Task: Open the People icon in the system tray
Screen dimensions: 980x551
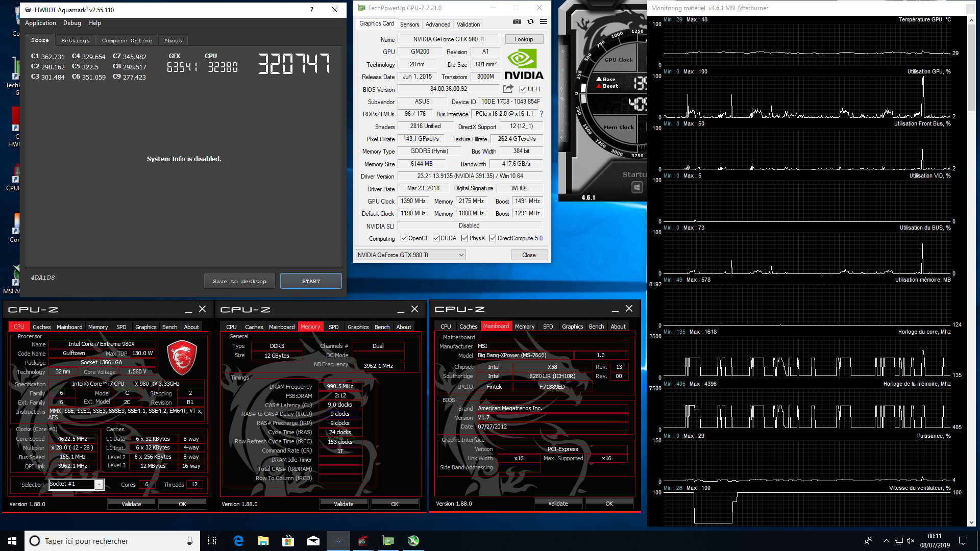Action: click(x=868, y=541)
